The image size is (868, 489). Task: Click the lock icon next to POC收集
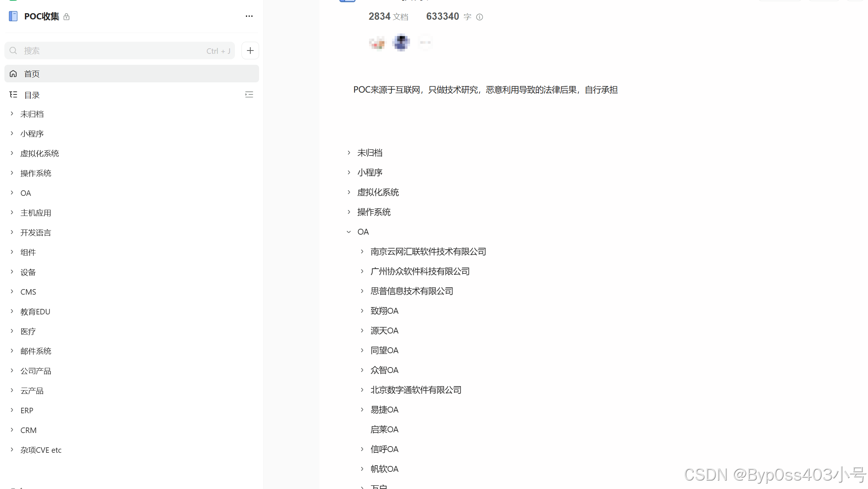tap(66, 17)
